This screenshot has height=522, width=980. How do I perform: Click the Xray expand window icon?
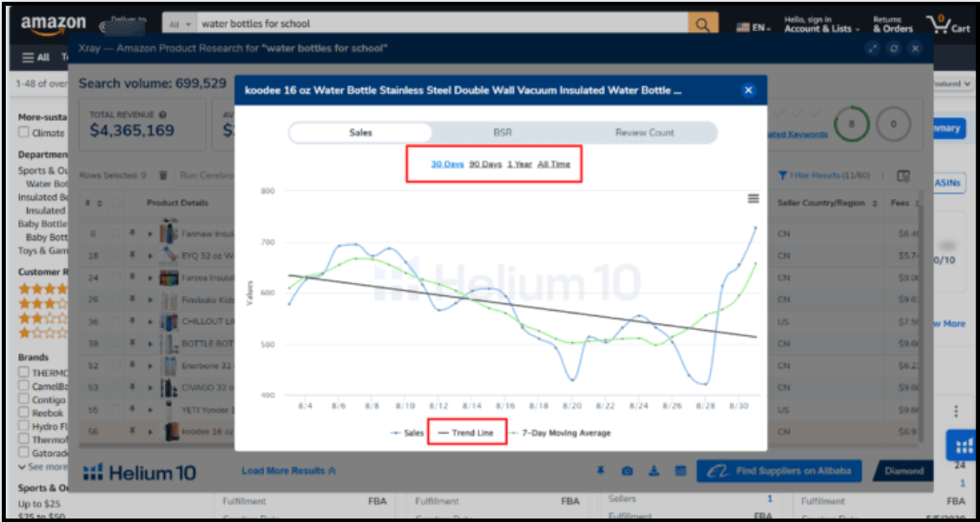click(871, 49)
